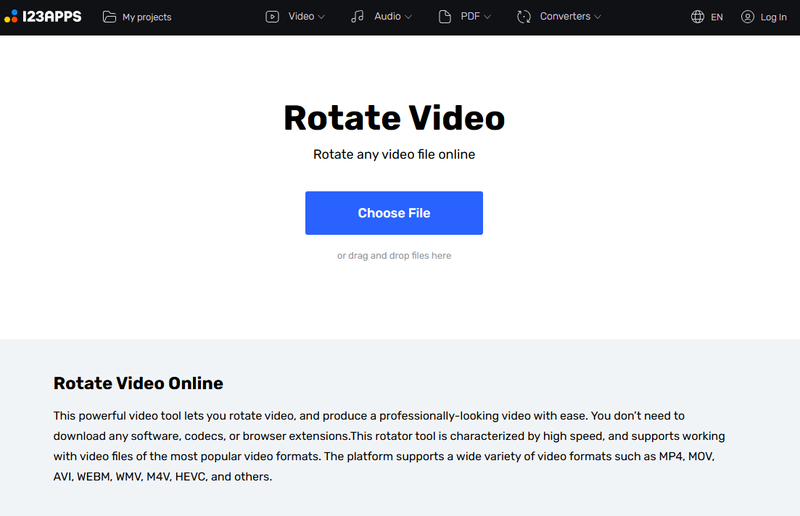Image resolution: width=800 pixels, height=516 pixels.
Task: Click the 123APPS logo
Action: click(43, 16)
